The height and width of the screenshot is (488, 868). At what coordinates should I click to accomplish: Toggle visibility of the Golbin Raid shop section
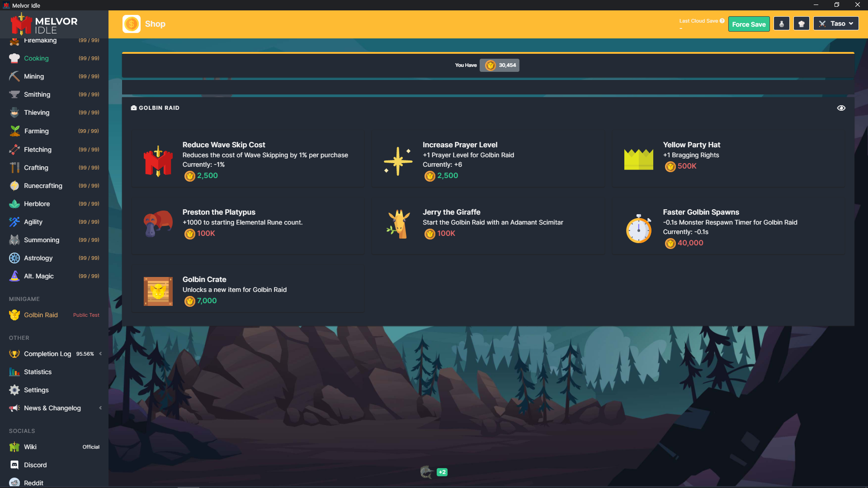tap(841, 108)
